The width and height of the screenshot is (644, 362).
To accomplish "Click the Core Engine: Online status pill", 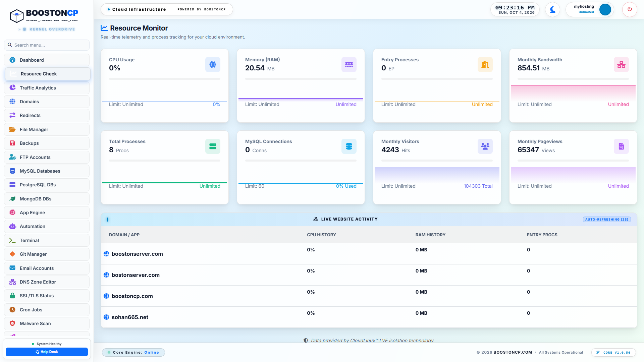I will [x=133, y=353].
